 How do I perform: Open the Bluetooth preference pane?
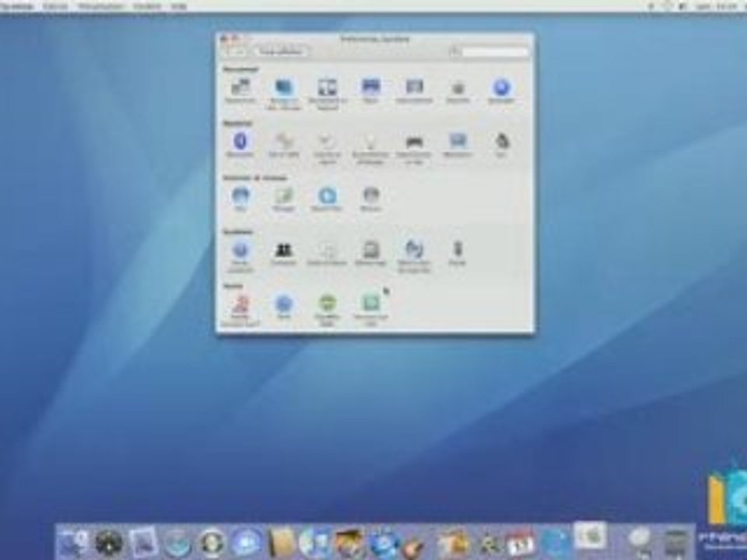pyautogui.click(x=240, y=145)
